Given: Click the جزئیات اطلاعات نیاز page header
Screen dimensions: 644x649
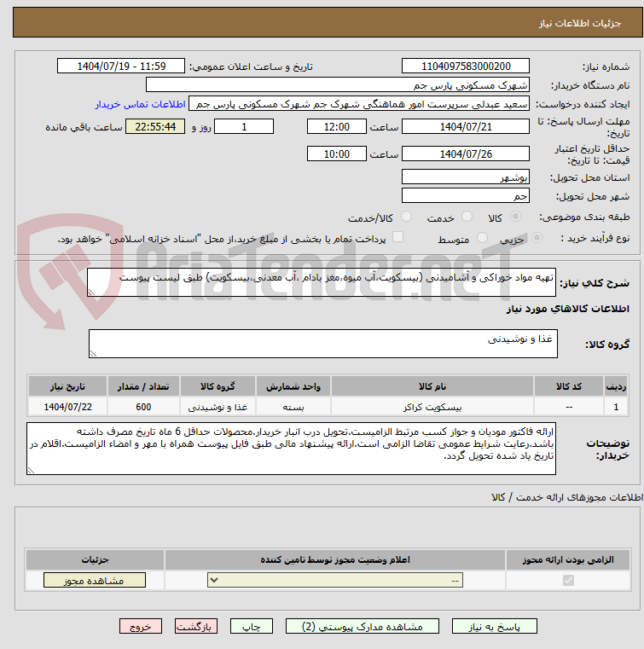Looking at the screenshot, I should [580, 23].
